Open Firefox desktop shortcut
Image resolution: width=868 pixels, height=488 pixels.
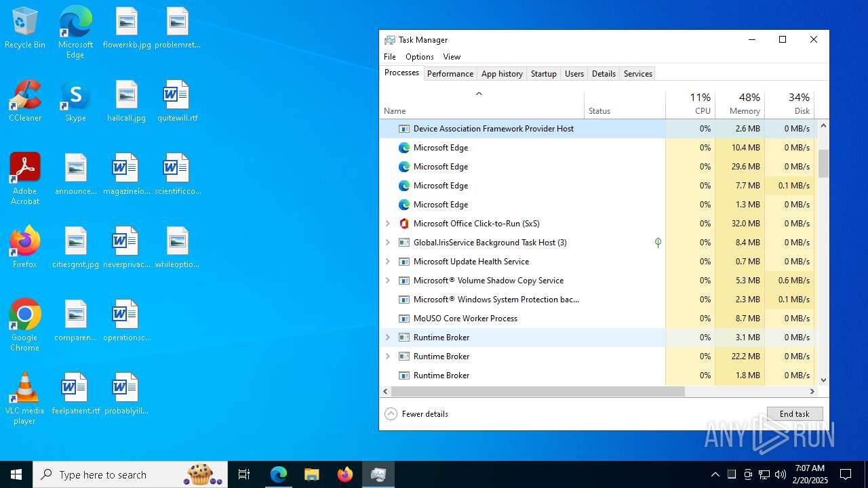coord(25,247)
